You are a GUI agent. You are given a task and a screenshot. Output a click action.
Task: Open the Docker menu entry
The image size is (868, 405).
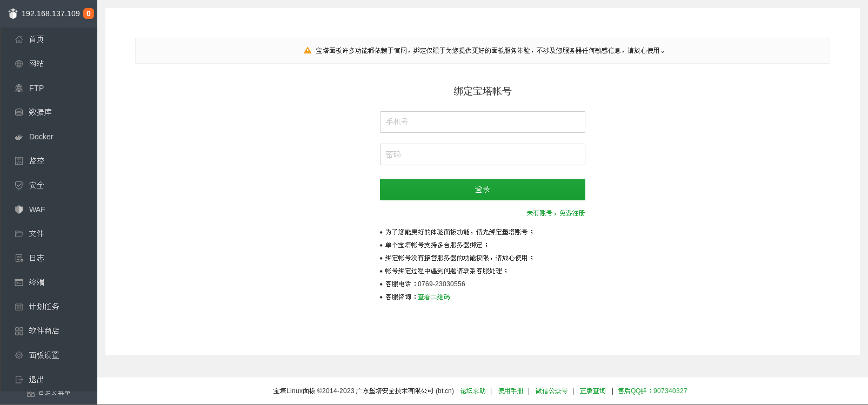coord(49,137)
